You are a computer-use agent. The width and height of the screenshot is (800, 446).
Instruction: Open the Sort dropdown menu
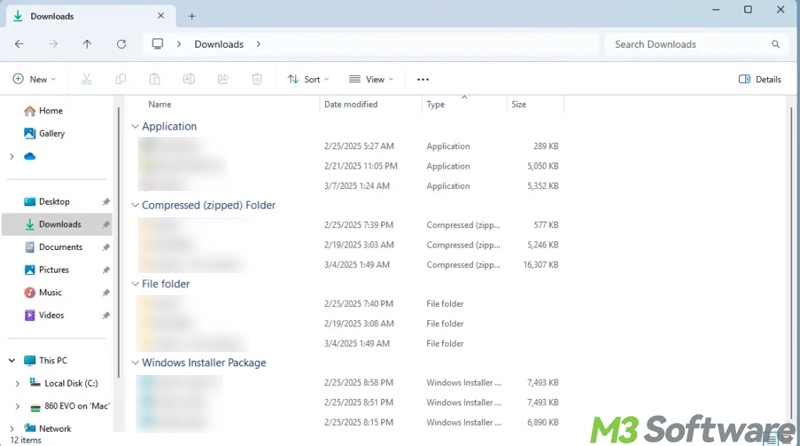tap(308, 79)
